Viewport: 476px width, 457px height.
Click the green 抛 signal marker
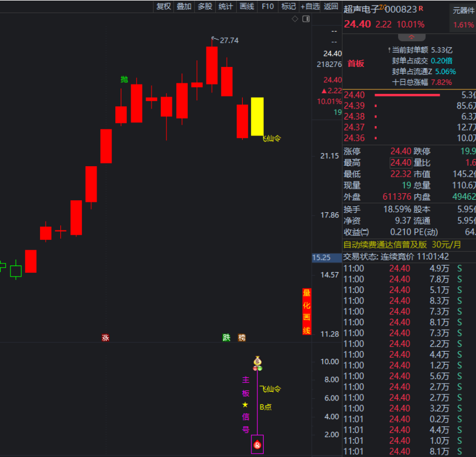point(124,80)
